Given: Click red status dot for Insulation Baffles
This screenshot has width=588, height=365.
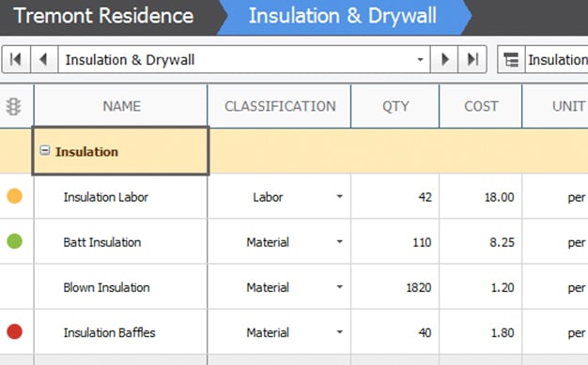Looking at the screenshot, I should [x=15, y=331].
